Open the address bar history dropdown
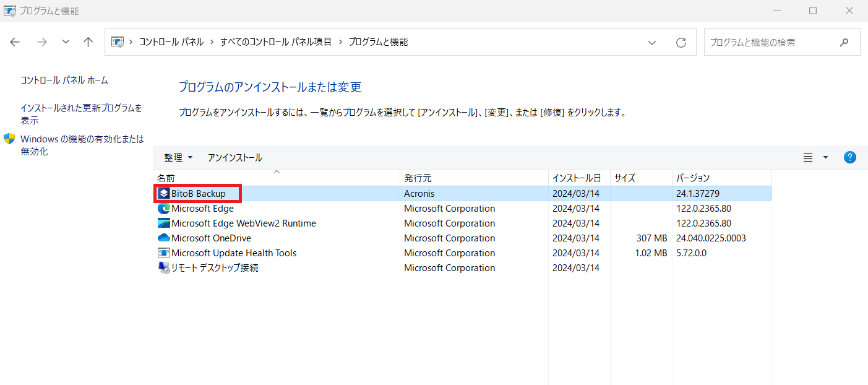Screen dimensions: 868x385 pyautogui.click(x=652, y=43)
